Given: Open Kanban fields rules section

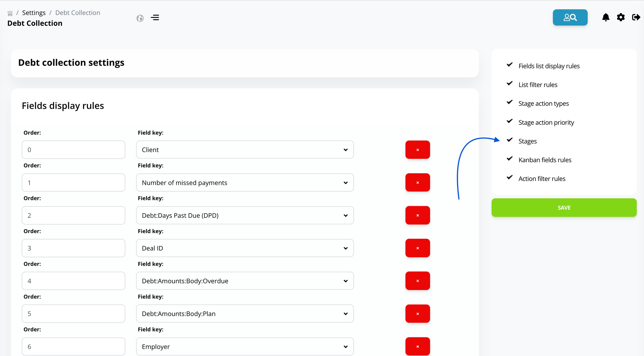Looking at the screenshot, I should [x=545, y=160].
